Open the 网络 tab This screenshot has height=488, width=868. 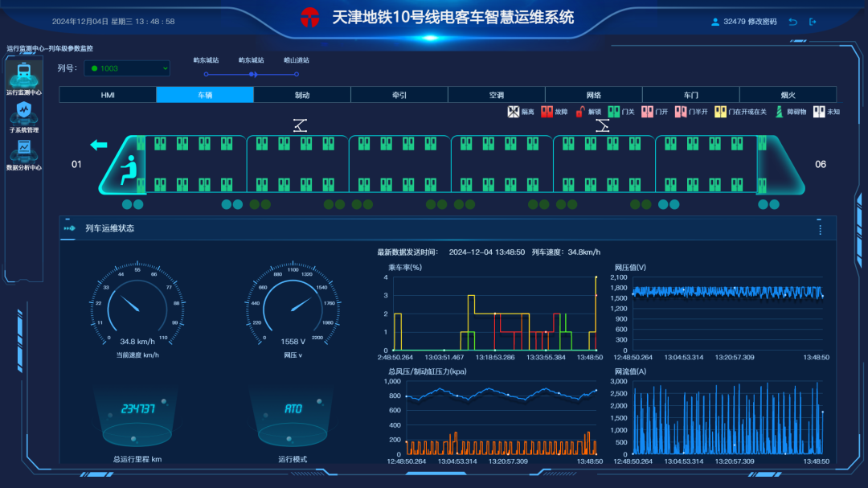(594, 95)
